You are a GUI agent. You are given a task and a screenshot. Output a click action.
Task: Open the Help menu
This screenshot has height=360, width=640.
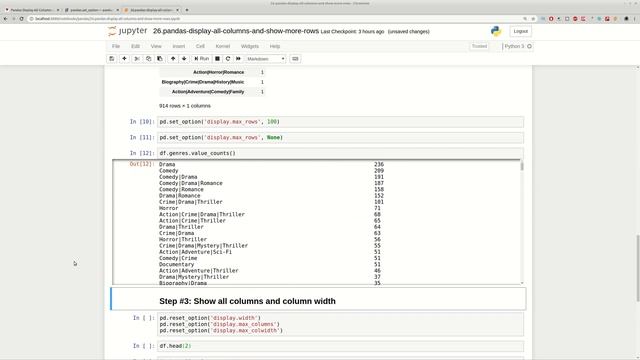[x=275, y=47]
